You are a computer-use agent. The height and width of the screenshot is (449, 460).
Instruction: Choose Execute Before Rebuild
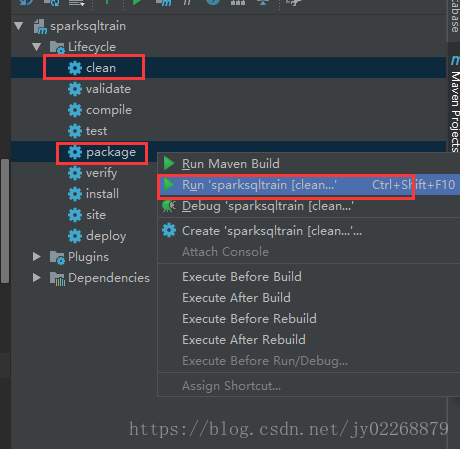pyautogui.click(x=309, y=319)
